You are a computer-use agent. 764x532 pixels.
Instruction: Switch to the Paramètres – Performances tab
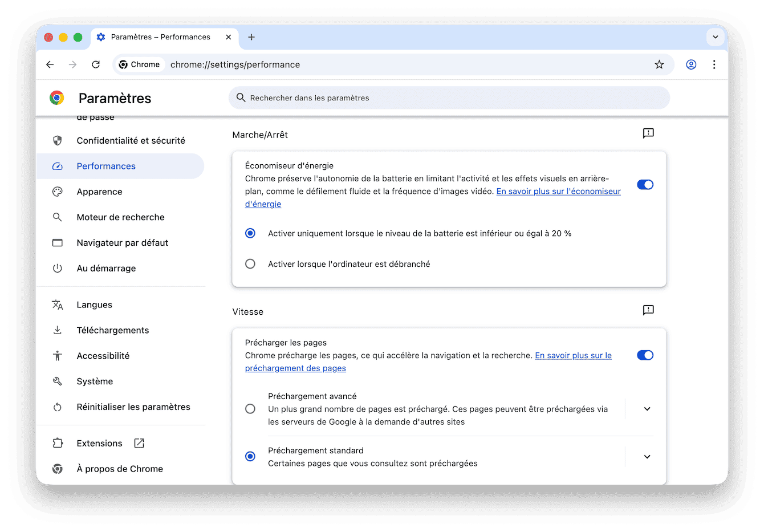[x=161, y=36]
